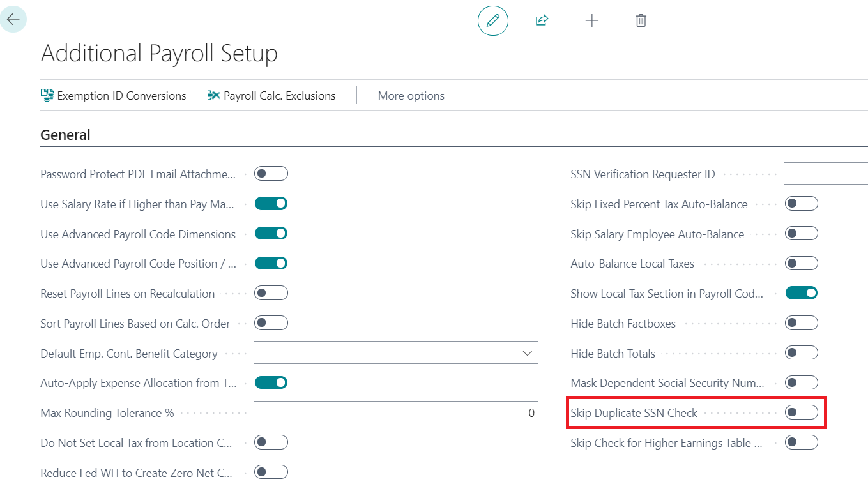
Task: Click the plus new-record icon
Action: (x=592, y=20)
